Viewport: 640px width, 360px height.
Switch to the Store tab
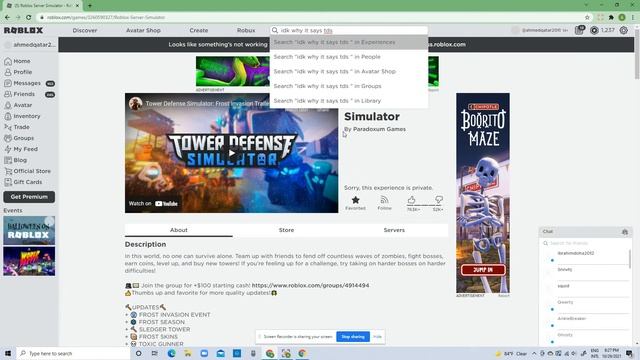287,230
